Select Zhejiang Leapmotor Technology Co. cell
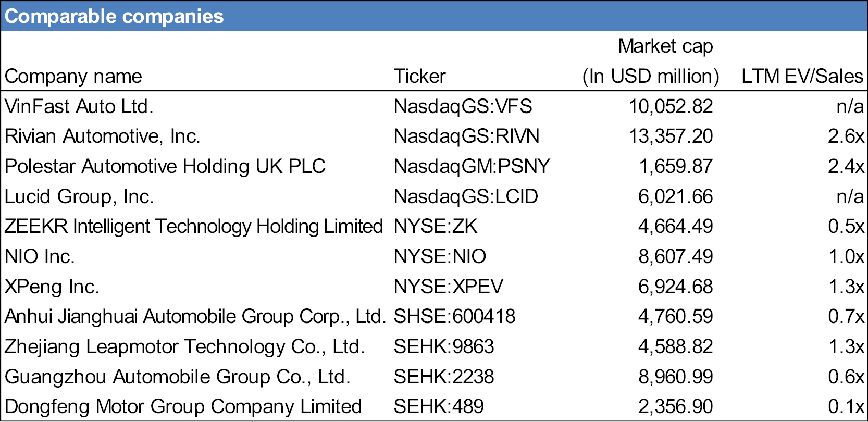Screen dimensions: 868x422 185,346
